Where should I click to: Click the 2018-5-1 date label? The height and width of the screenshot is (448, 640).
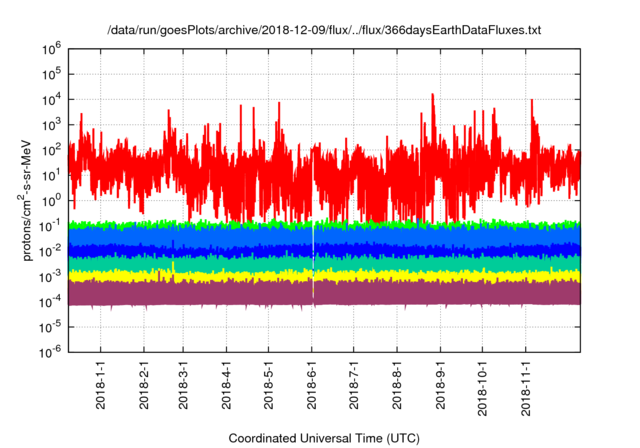(268, 385)
